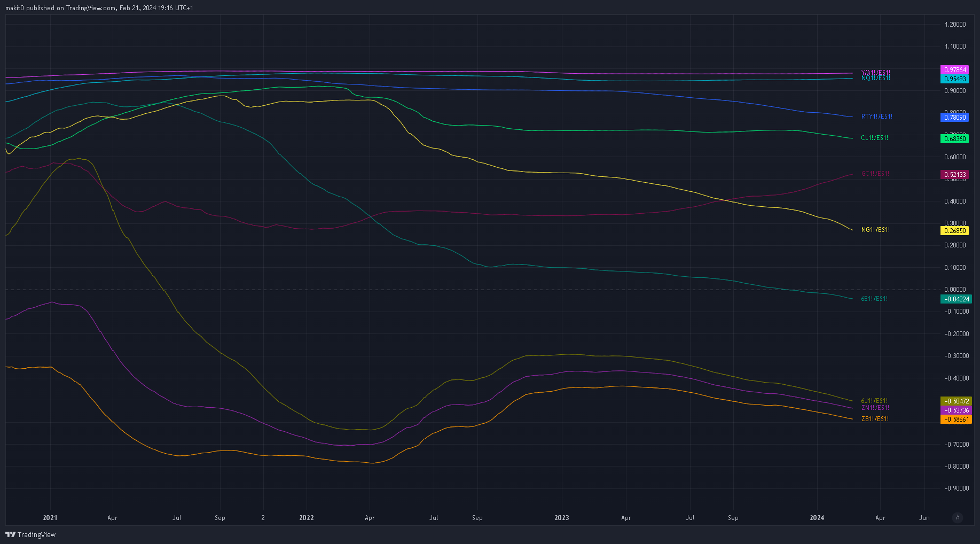The image size is (980, 544).
Task: Click the TradingView logo at bottom-left
Action: (30, 534)
